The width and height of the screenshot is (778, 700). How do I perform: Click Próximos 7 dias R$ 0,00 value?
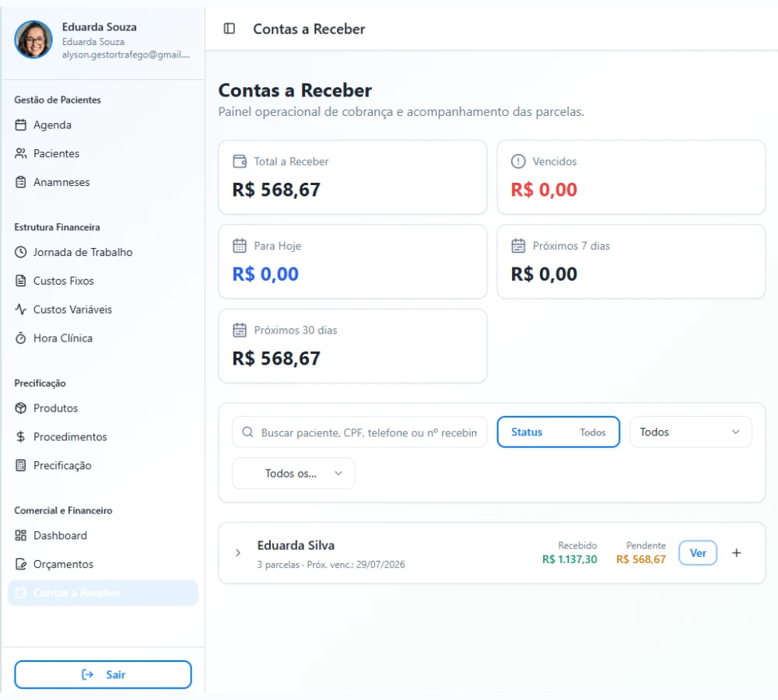pos(544,274)
